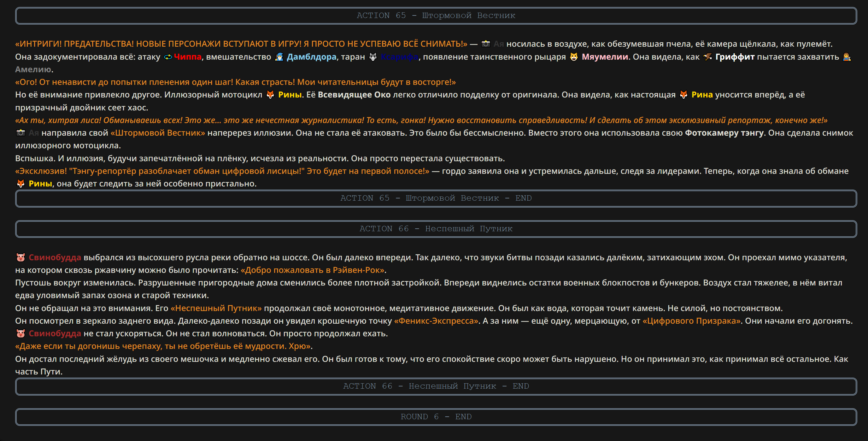Image resolution: width=868 pixels, height=441 pixels.
Task: Select the «ACTION 66 – Неспешный Путник» opening header
Action: [436, 229]
